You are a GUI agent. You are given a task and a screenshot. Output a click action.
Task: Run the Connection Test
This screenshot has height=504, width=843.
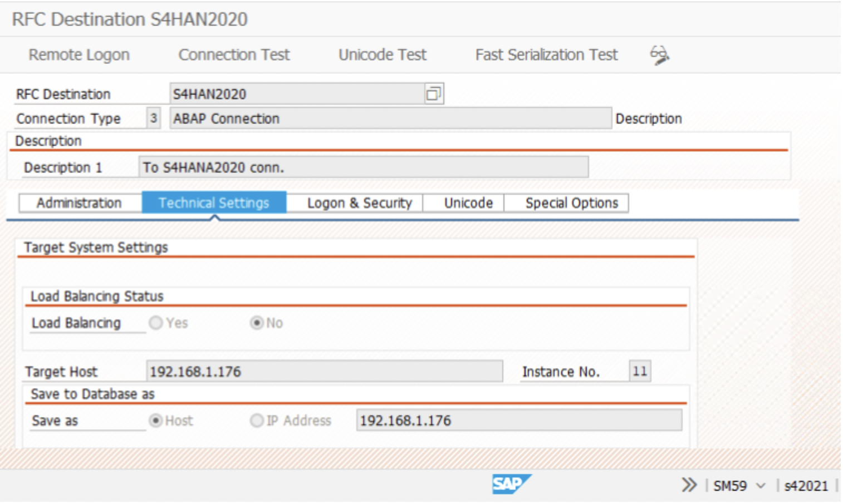pyautogui.click(x=234, y=55)
